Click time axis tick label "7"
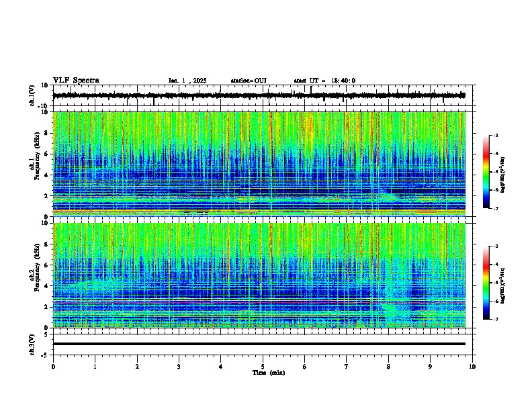Screen dimensions: 532x411 click(347, 367)
